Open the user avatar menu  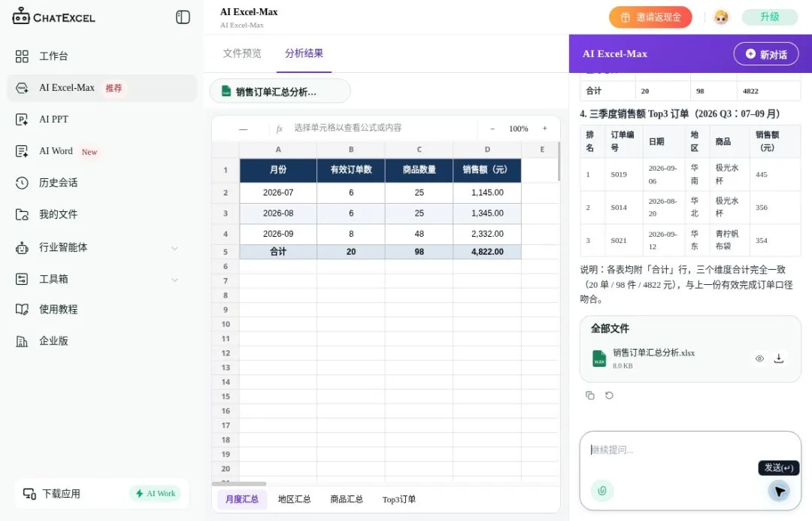tap(721, 17)
